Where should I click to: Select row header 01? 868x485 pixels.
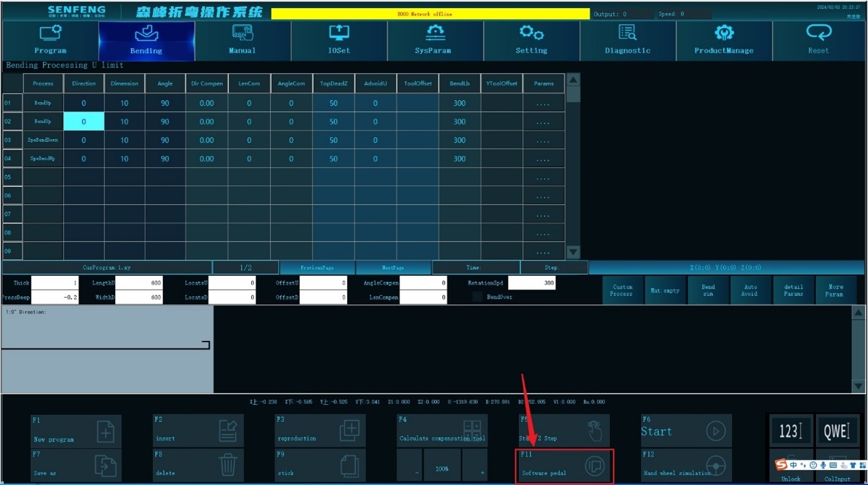click(x=13, y=103)
